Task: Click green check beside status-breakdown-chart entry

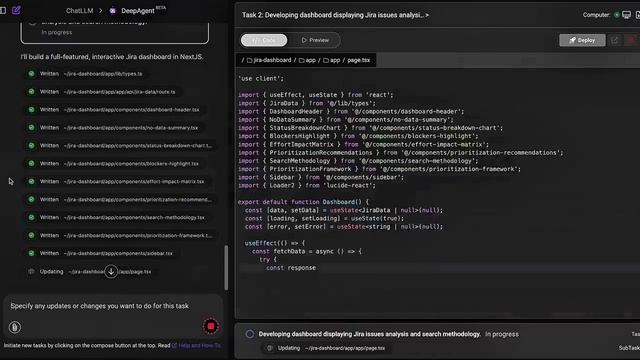Action: pos(31,146)
